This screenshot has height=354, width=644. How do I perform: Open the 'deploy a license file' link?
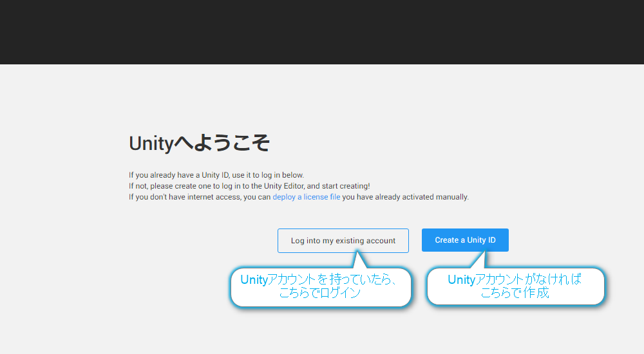point(307,197)
